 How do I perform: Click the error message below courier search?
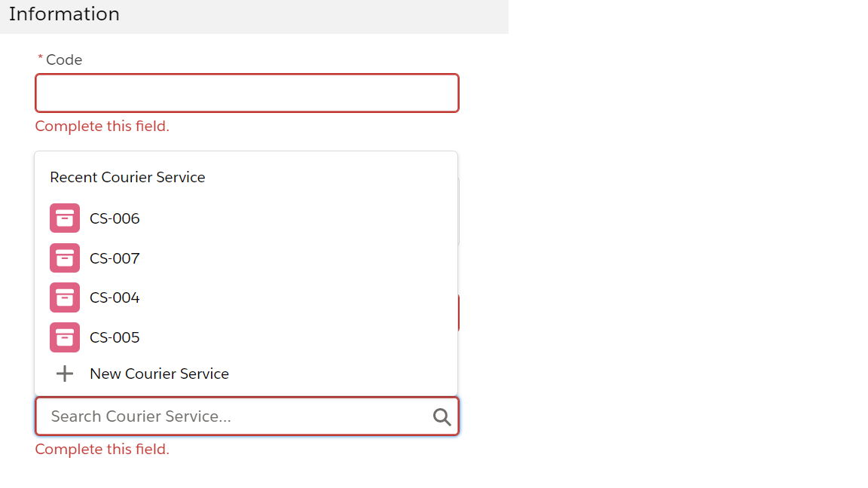(102, 450)
